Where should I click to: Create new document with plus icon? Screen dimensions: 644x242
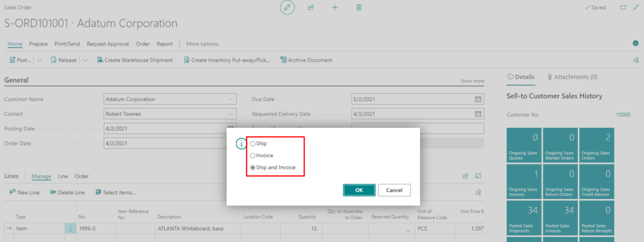coord(335,8)
